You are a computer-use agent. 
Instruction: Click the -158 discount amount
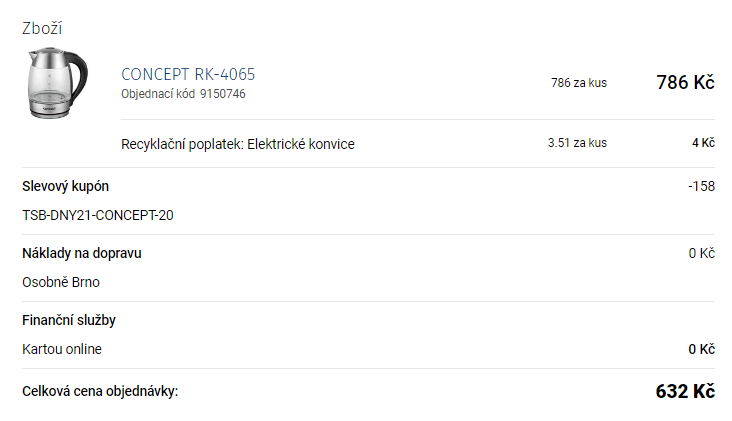point(702,186)
